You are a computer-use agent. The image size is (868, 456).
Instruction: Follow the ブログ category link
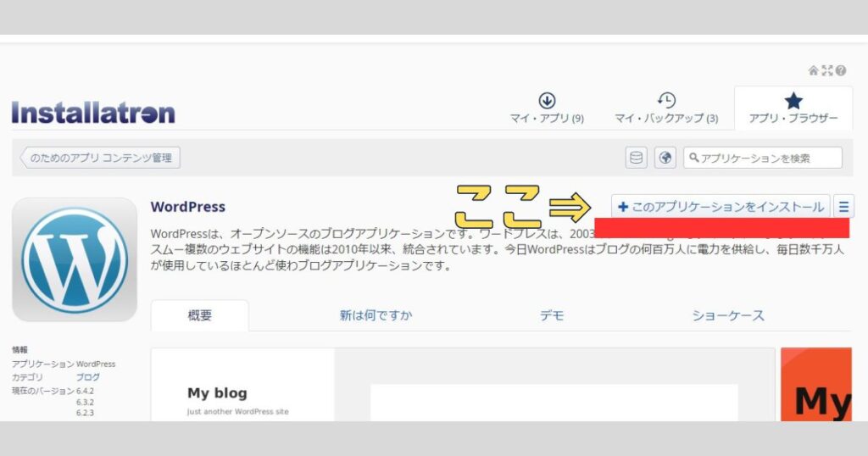(88, 377)
